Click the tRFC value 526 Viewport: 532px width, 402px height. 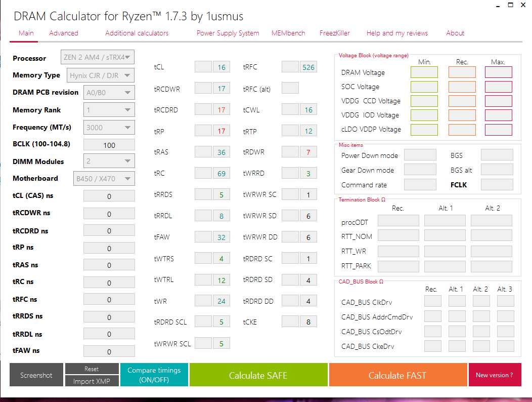[x=308, y=67]
